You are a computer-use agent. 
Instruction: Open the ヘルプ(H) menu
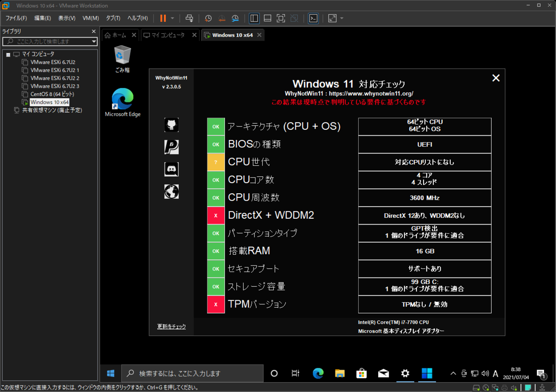(x=138, y=18)
